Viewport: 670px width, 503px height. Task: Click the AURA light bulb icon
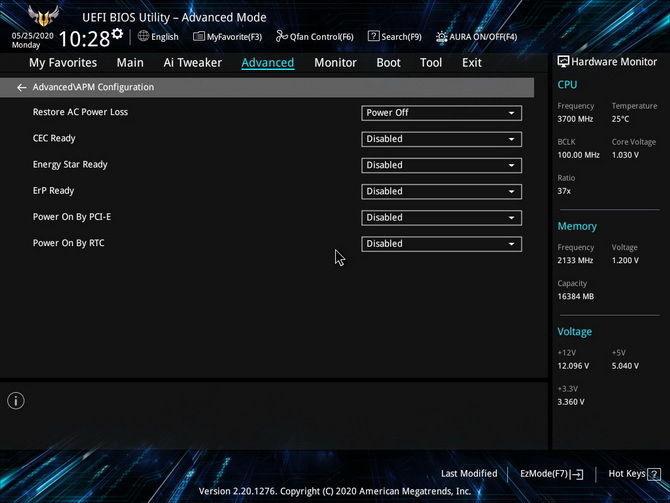point(441,37)
